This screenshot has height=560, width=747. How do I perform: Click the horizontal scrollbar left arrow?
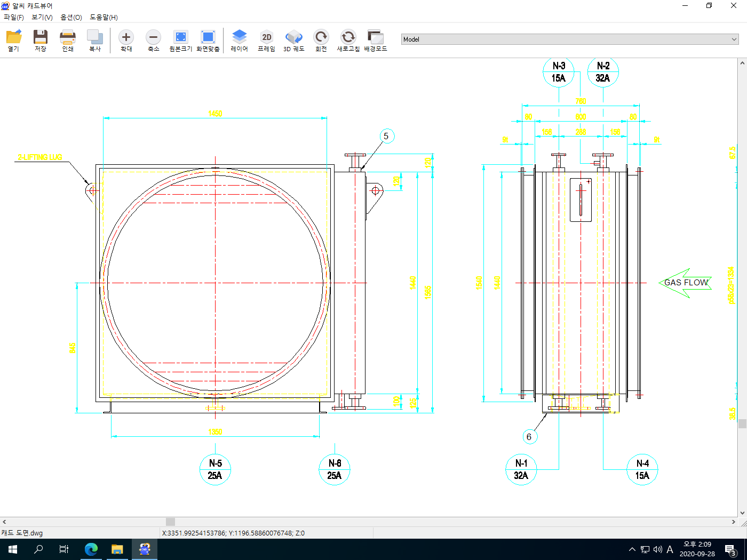4,522
